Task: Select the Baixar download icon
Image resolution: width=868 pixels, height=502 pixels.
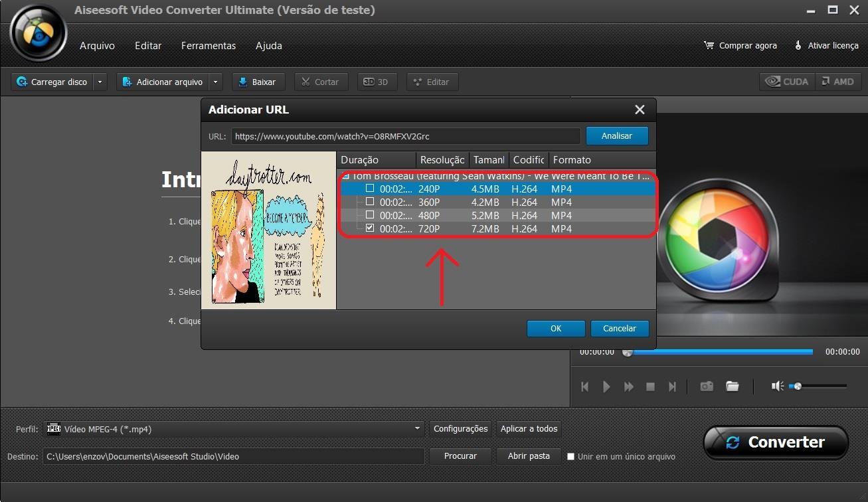Action: 242,81
